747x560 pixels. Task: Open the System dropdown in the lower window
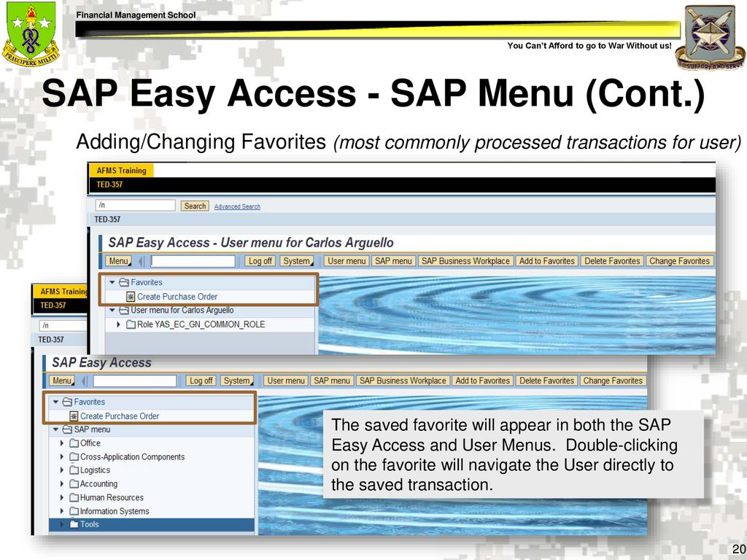click(x=237, y=381)
